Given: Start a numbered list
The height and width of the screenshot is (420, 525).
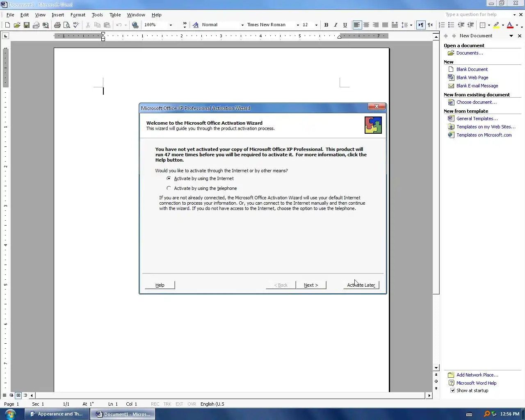Looking at the screenshot, I should click(442, 25).
